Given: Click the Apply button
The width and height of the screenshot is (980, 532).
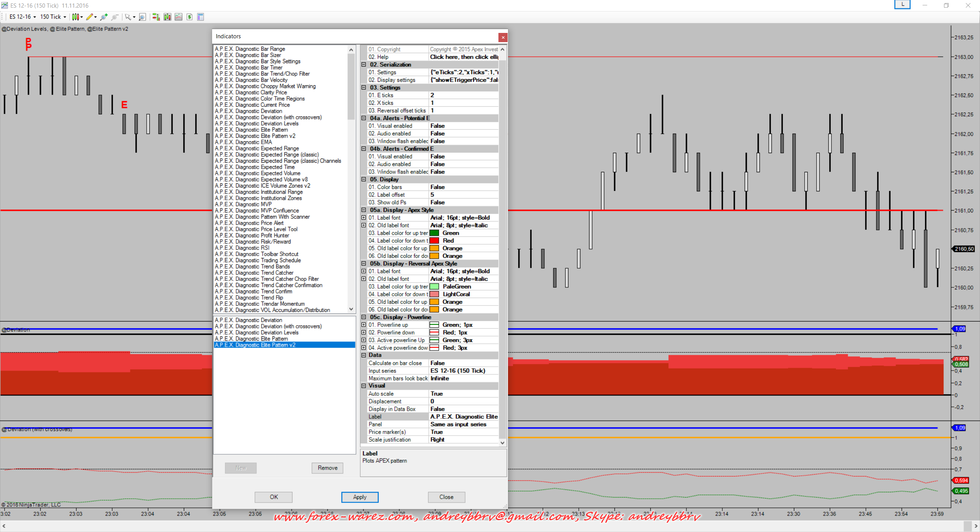Looking at the screenshot, I should point(359,497).
